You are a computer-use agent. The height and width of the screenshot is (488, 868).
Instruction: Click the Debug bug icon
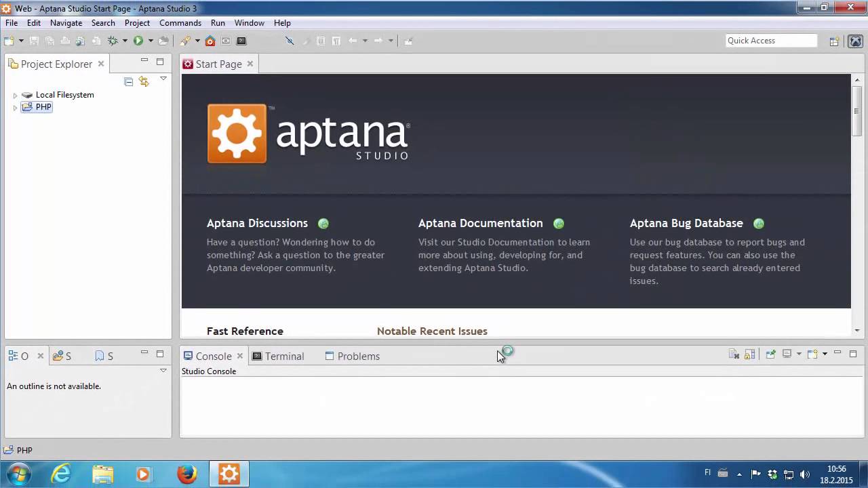point(113,41)
